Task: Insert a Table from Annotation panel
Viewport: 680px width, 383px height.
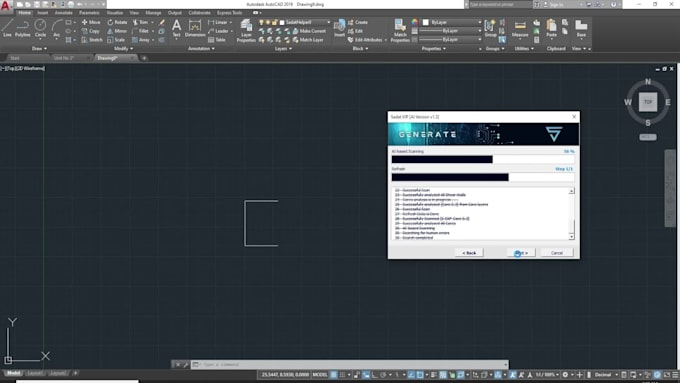Action: (x=217, y=39)
